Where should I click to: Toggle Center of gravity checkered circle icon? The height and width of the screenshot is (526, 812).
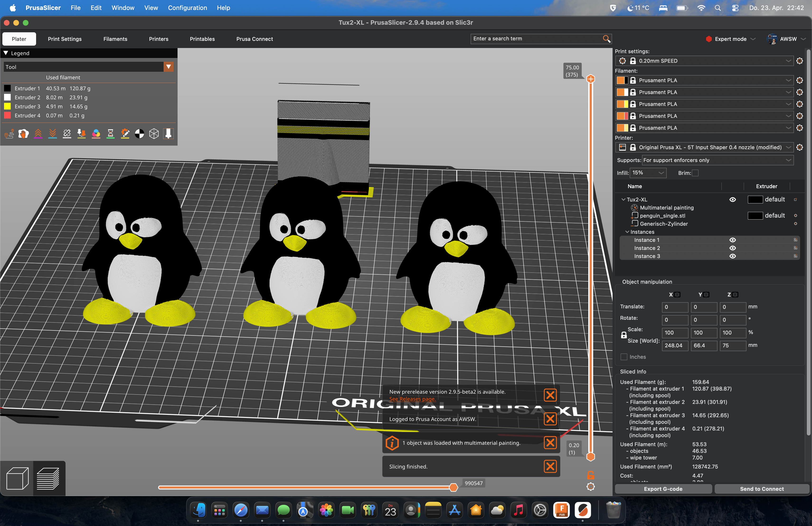140,134
